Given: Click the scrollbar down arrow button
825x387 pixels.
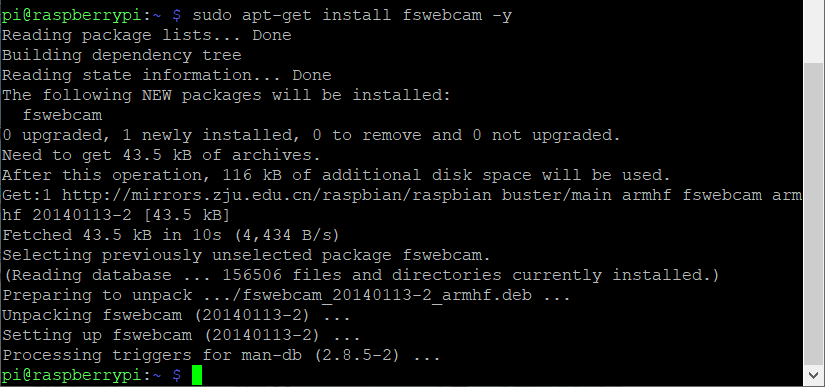Looking at the screenshot, I should click(813, 376).
